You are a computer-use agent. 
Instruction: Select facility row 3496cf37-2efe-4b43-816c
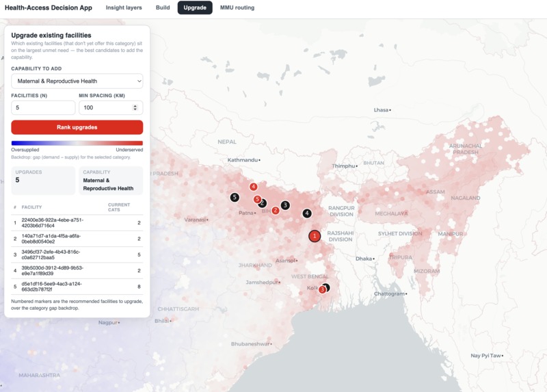pyautogui.click(x=77, y=254)
